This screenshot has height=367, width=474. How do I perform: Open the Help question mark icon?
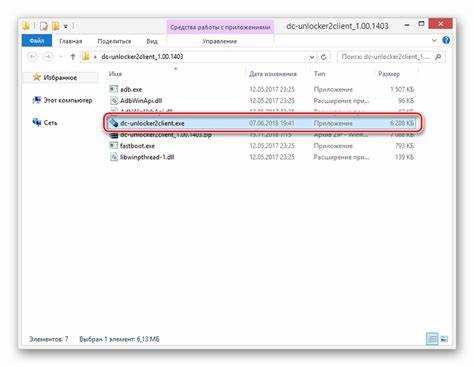(x=446, y=40)
